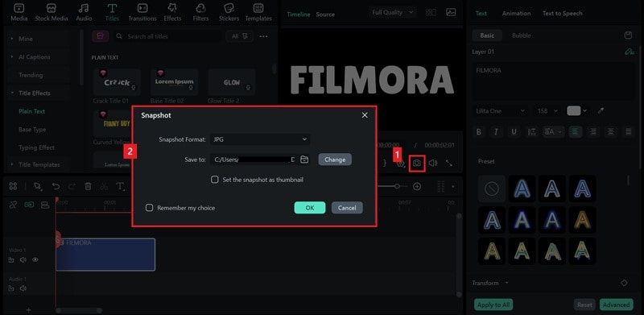Select Plain Text in sidebar
Screen dimensions: 644x315
pyautogui.click(x=31, y=111)
